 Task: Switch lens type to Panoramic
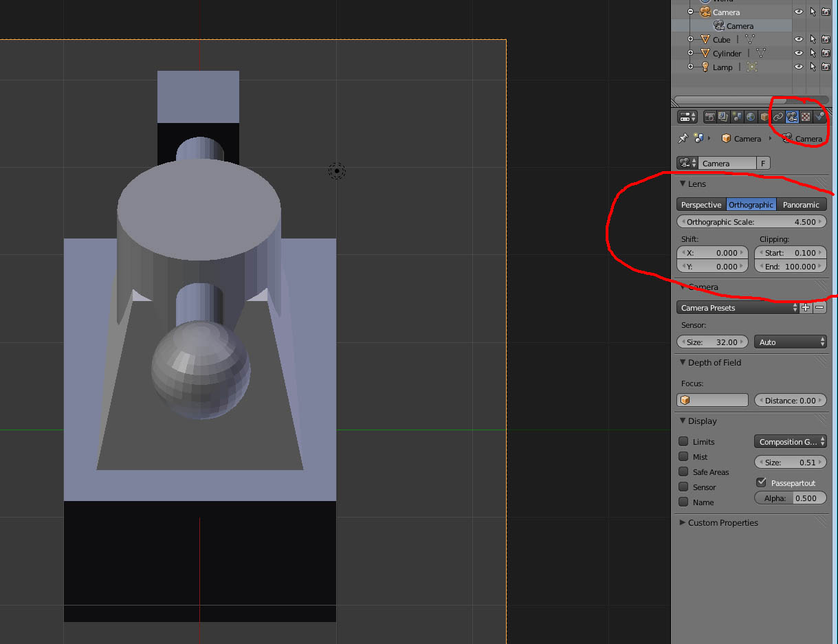tap(802, 205)
